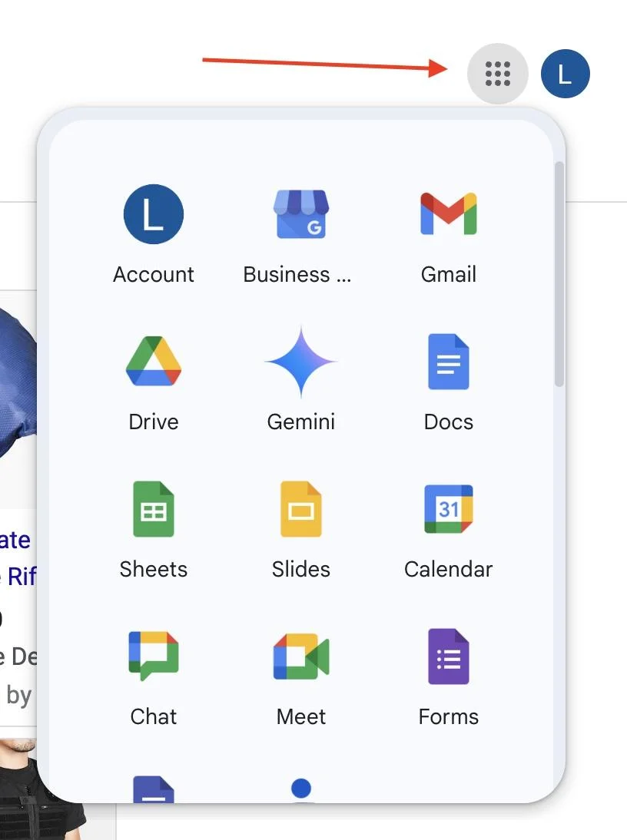This screenshot has width=627, height=840.
Task: Click the Gemini label text
Action: click(x=301, y=422)
